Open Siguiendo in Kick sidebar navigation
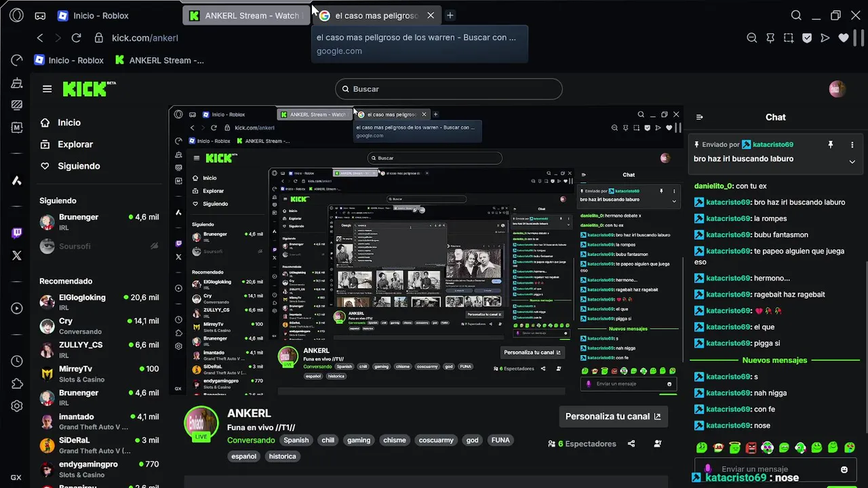868x488 pixels. (70, 166)
